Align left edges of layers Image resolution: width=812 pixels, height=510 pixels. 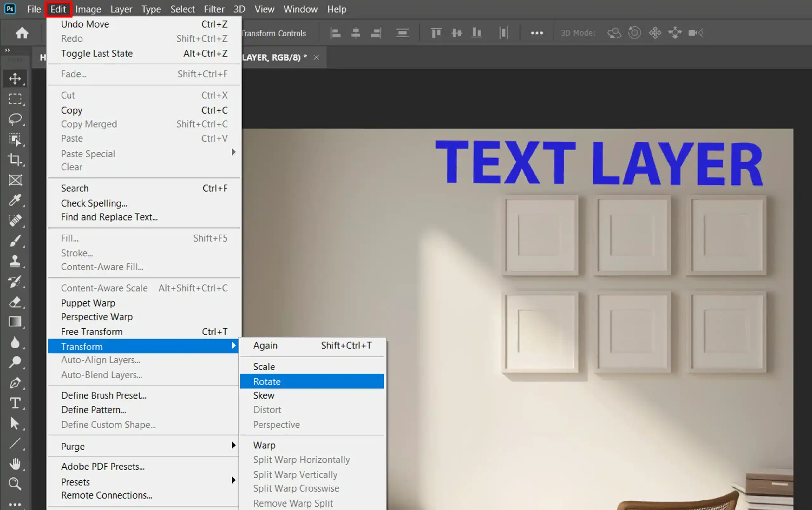pos(335,33)
